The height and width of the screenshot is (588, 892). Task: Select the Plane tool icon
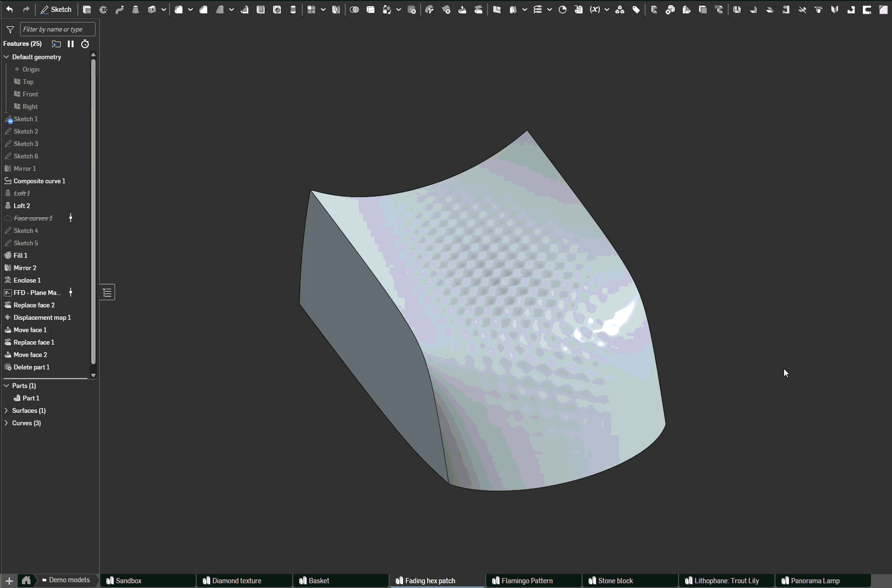[x=497, y=10]
